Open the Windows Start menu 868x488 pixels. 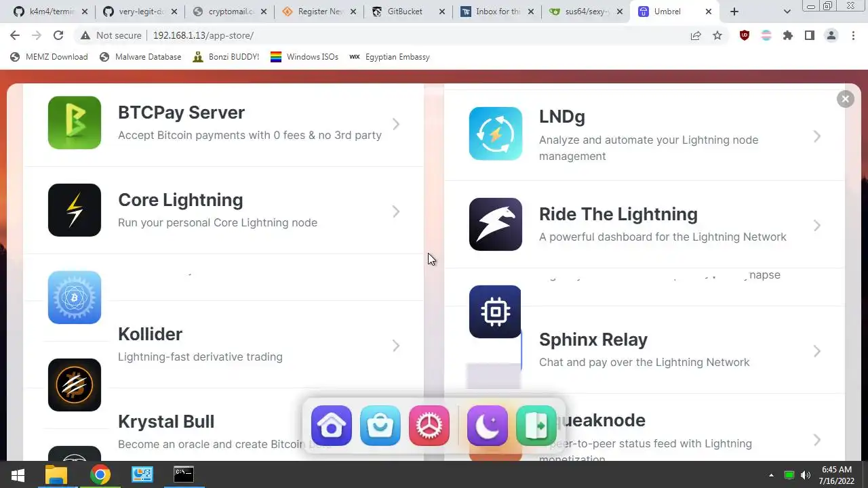click(18, 474)
